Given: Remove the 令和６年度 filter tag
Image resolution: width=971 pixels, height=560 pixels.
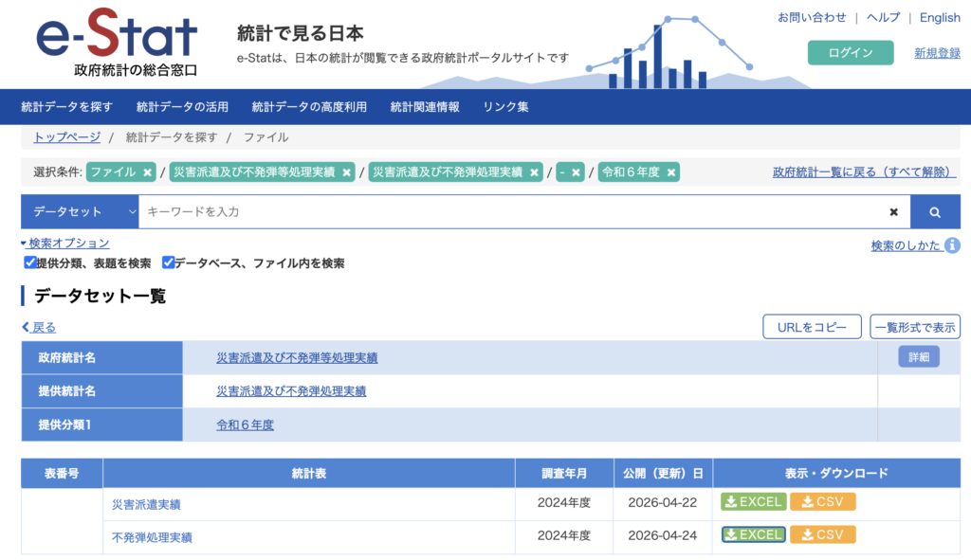Looking at the screenshot, I should point(671,172).
